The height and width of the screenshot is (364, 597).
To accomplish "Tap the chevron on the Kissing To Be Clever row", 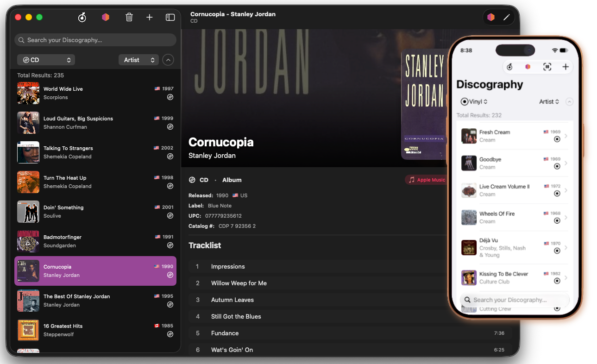I will coord(566,277).
